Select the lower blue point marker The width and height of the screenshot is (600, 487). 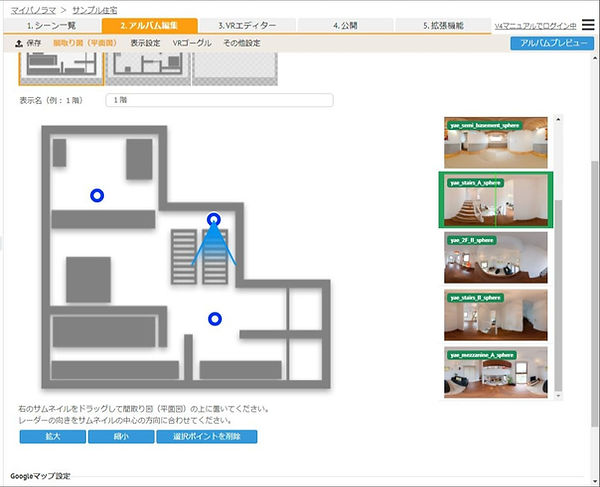click(x=214, y=319)
